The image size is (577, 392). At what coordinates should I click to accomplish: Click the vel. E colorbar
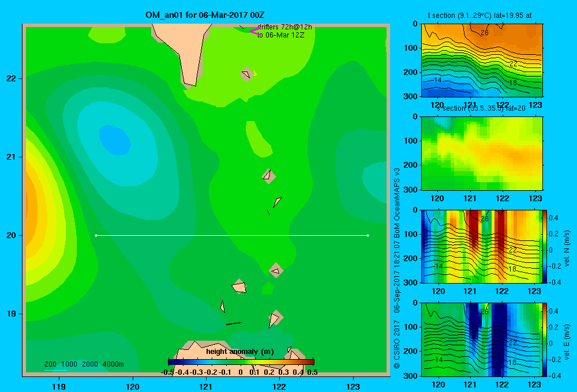pos(545,340)
